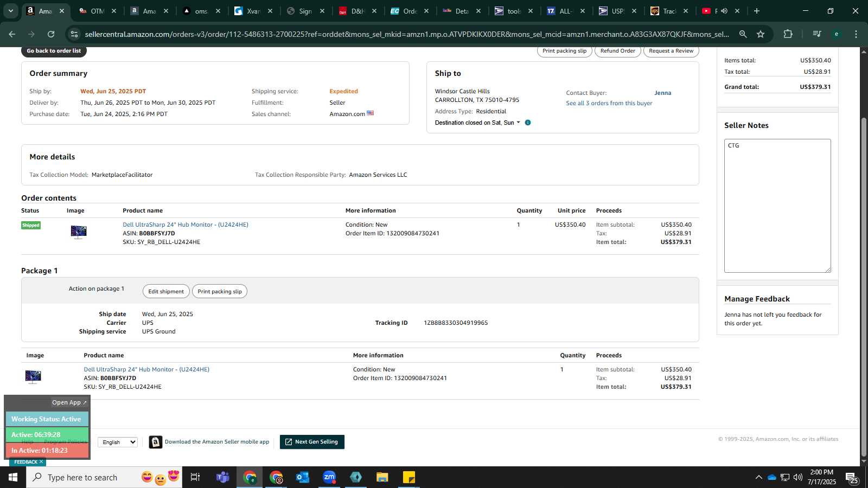Open Task View on the taskbar
Screen dimensions: 868x488
(195, 477)
